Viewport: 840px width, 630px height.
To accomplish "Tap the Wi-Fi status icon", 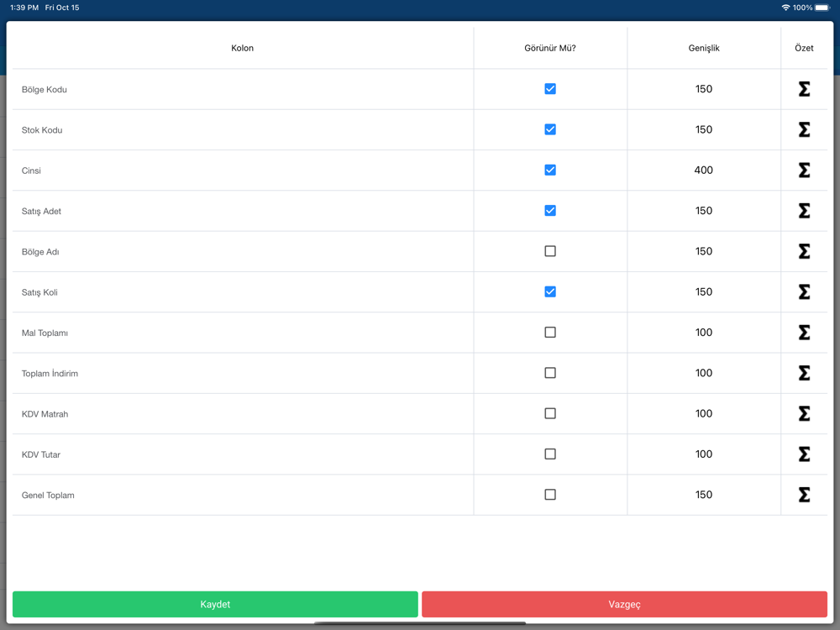I will [x=785, y=8].
